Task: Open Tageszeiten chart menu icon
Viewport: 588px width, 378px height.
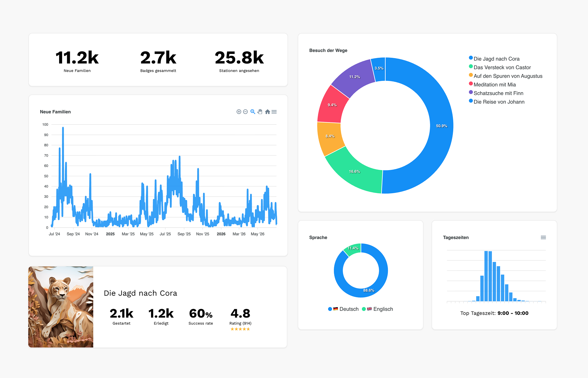Action: point(543,237)
